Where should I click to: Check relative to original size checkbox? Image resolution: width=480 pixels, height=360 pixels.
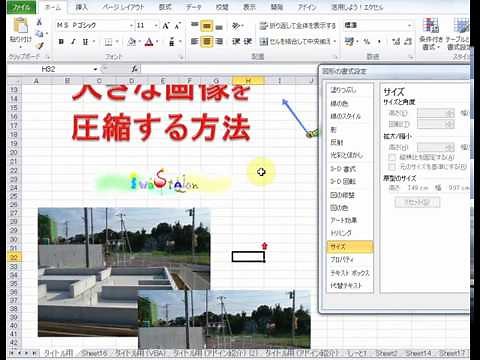click(392, 166)
